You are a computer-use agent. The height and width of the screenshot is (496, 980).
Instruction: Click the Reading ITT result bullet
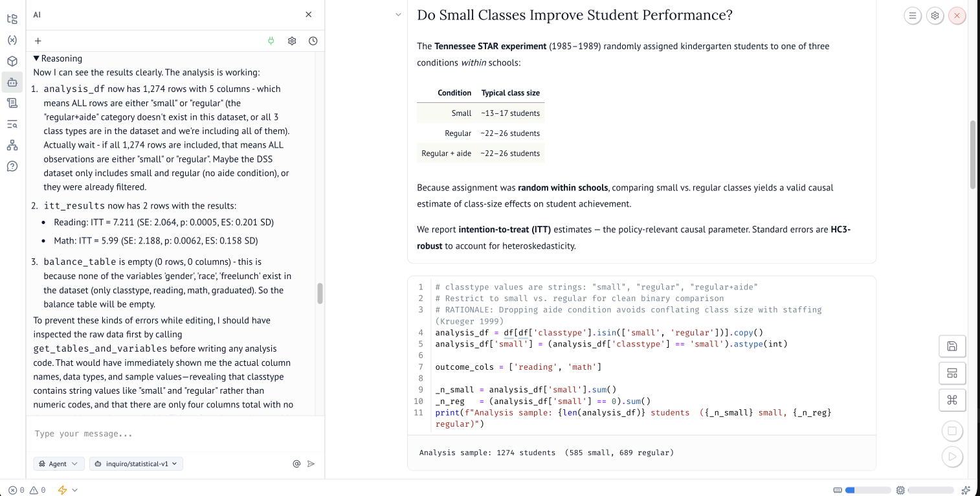pos(164,222)
